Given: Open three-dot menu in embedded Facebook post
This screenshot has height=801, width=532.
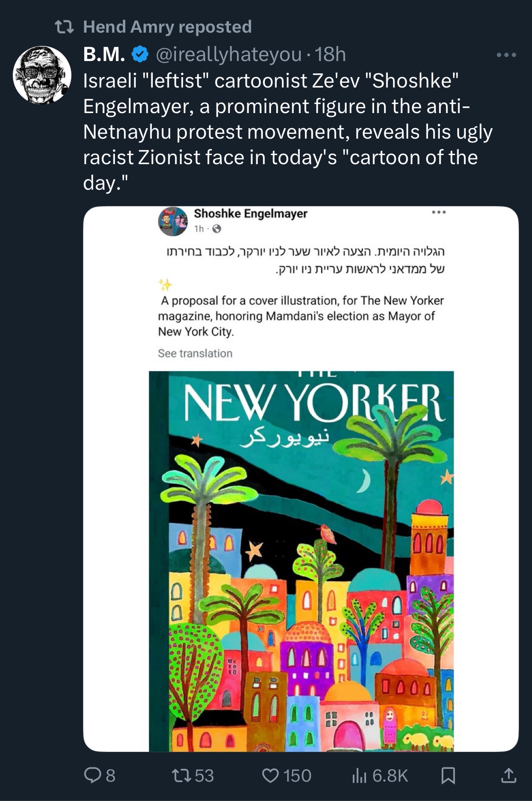Looking at the screenshot, I should tap(438, 212).
